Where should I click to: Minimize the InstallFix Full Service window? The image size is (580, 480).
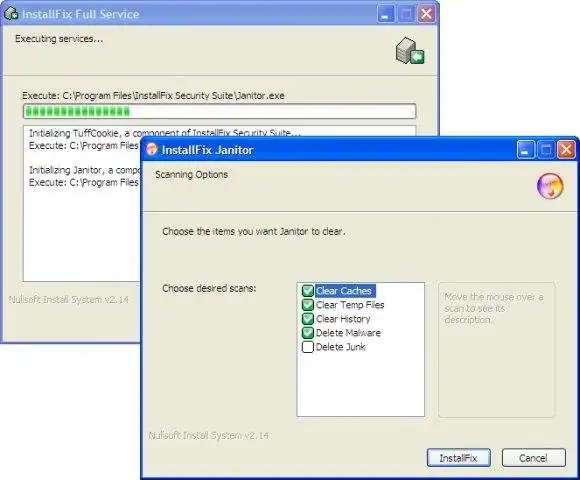[x=386, y=14]
